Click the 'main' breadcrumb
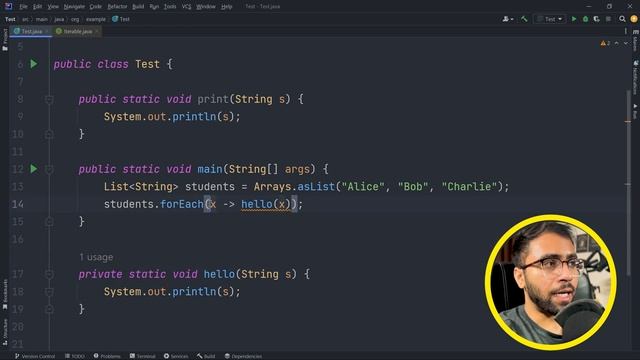640x360 pixels. (42, 19)
